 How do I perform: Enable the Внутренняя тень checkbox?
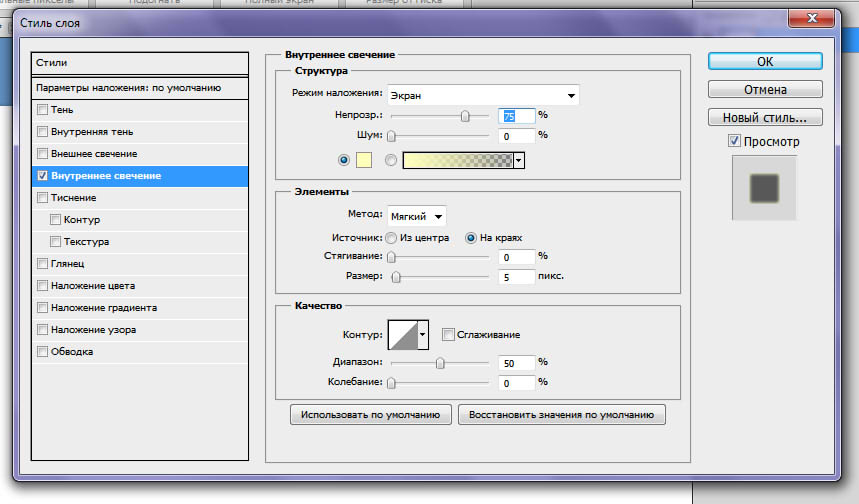tap(42, 131)
